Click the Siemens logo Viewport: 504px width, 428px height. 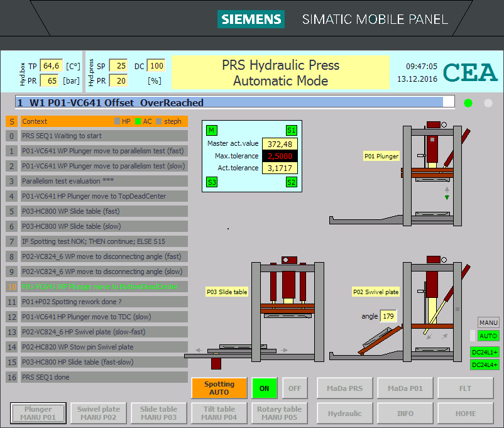tap(251, 19)
